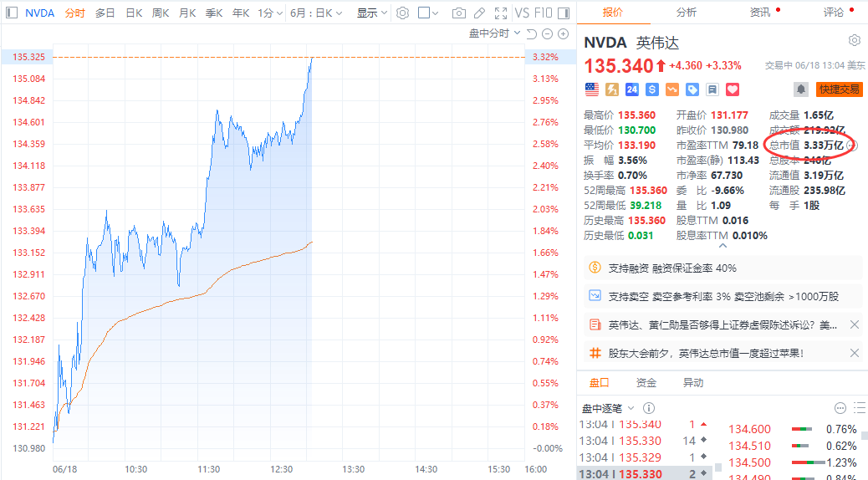Click the zoom out minus icon
Viewport: 868px width, 480px height.
pyautogui.click(x=548, y=33)
